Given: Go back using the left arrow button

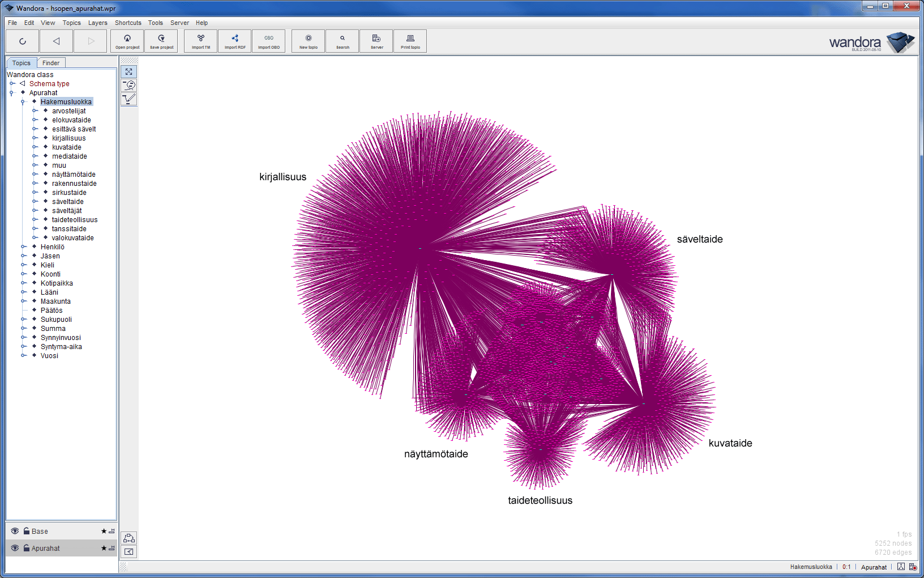Looking at the screenshot, I should 56,41.
